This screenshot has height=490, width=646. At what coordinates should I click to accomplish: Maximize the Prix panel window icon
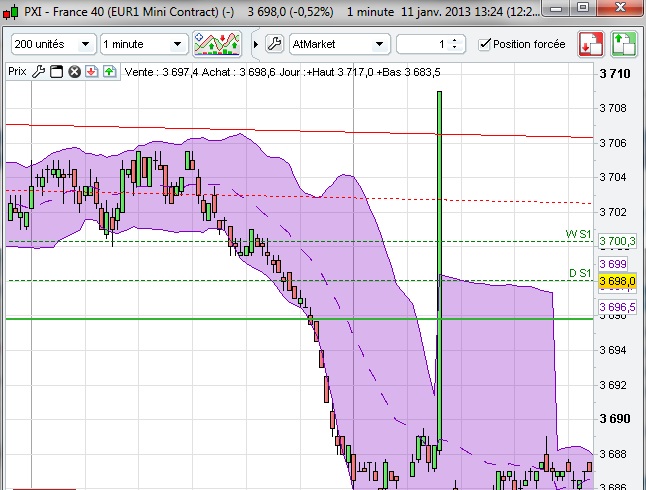tap(56, 72)
